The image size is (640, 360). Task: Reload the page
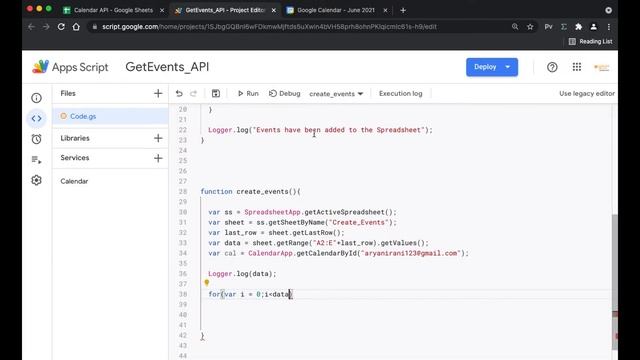point(61,27)
